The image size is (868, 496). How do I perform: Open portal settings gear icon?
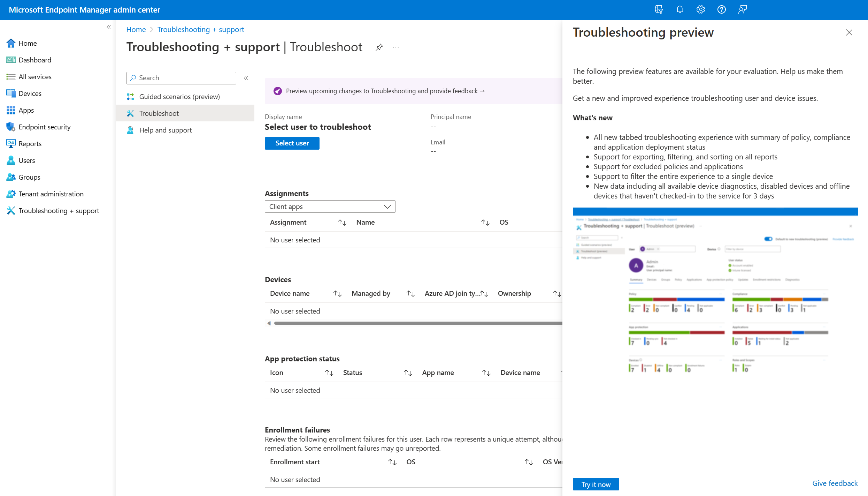[700, 9]
